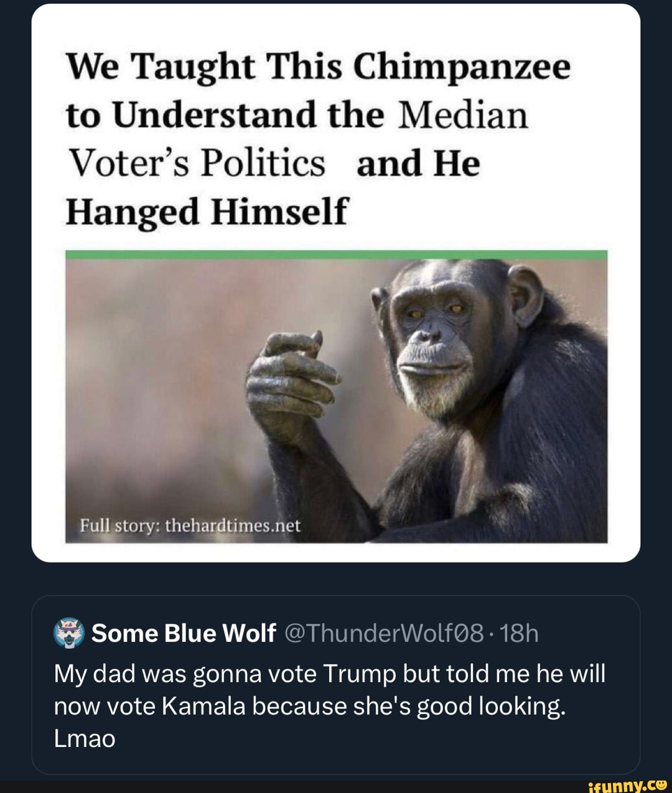
Task: Click the Full story thehardtimes.net caption
Action: (x=190, y=526)
